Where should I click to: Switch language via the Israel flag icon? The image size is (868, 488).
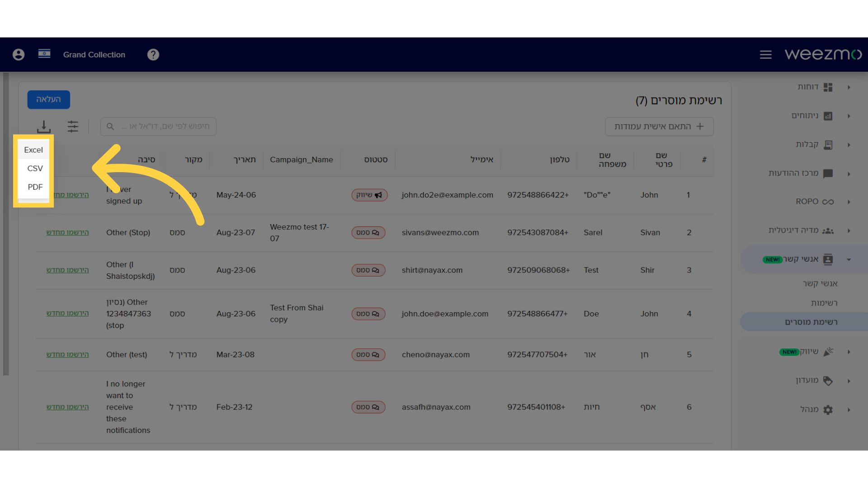[x=44, y=54]
